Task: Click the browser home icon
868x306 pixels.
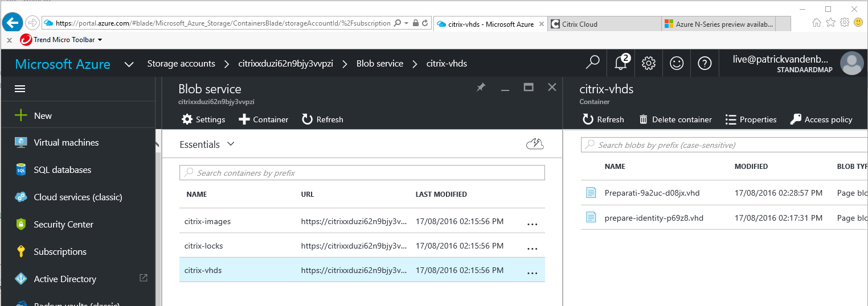Action: (817, 22)
